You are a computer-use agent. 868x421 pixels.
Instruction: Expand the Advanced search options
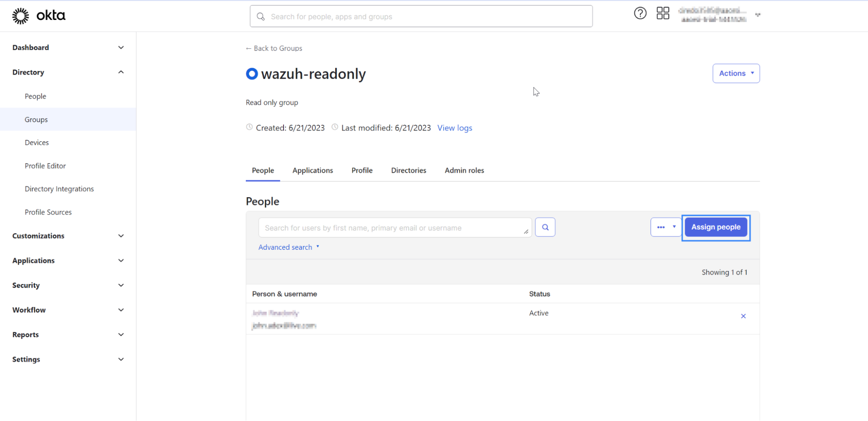[x=289, y=247]
